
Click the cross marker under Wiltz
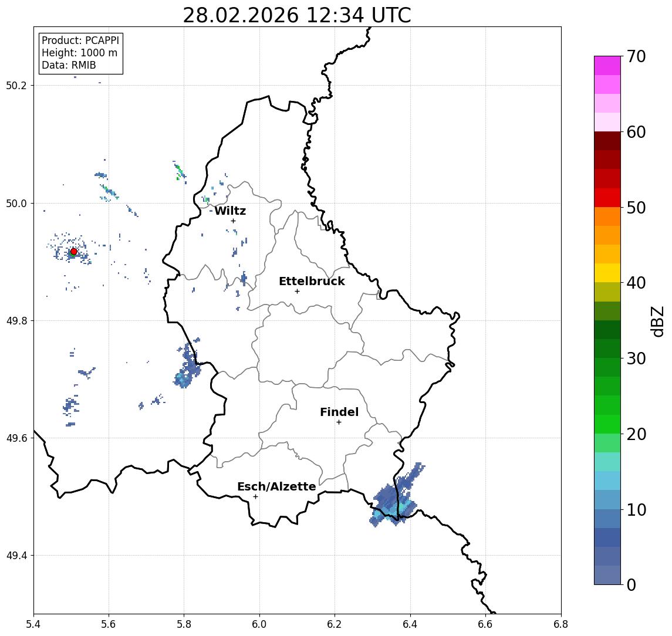(x=233, y=221)
